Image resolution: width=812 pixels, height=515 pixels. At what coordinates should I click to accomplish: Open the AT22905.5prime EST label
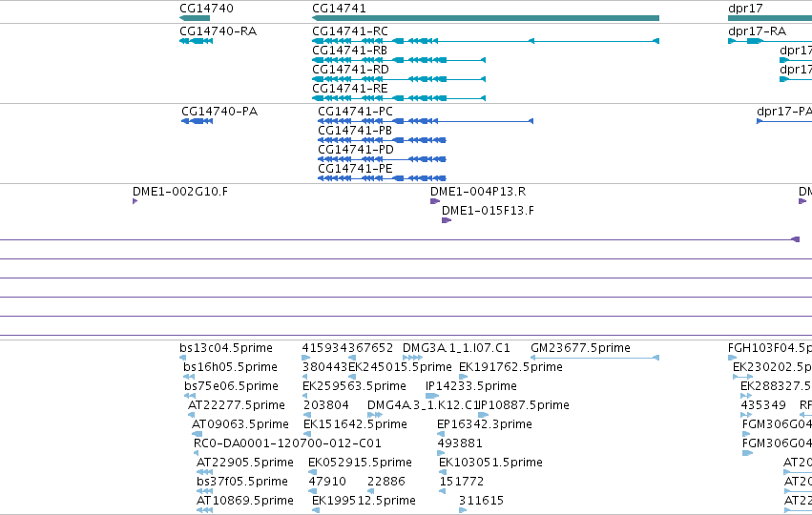(245, 463)
